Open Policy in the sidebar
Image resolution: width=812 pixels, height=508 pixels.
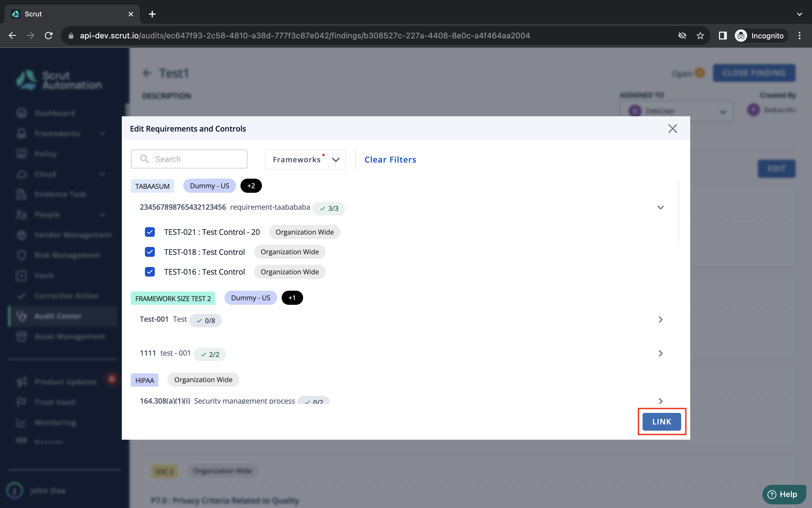[x=46, y=154]
